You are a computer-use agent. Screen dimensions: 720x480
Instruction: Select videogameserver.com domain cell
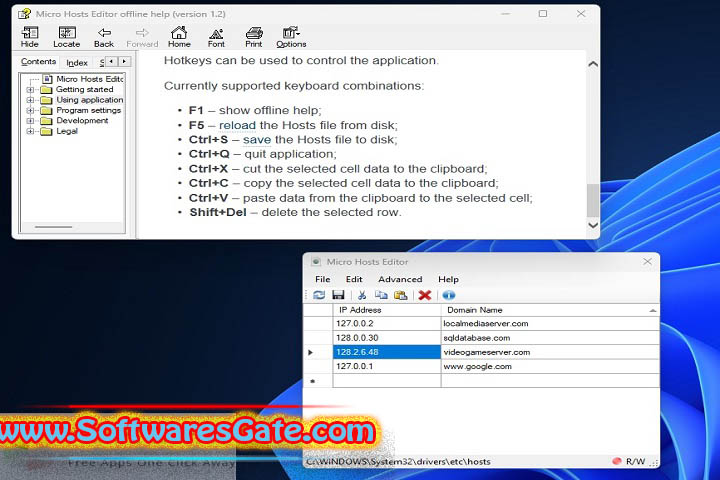pyautogui.click(x=550, y=352)
